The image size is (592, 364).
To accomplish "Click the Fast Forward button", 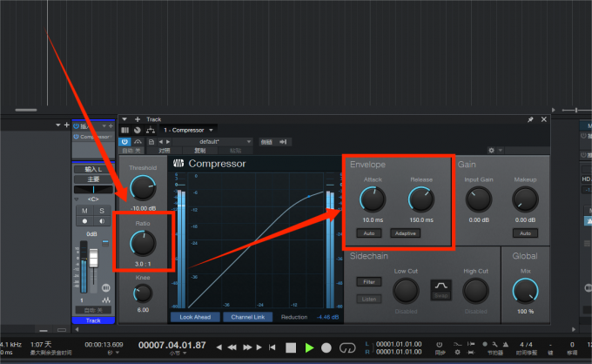I will [247, 347].
